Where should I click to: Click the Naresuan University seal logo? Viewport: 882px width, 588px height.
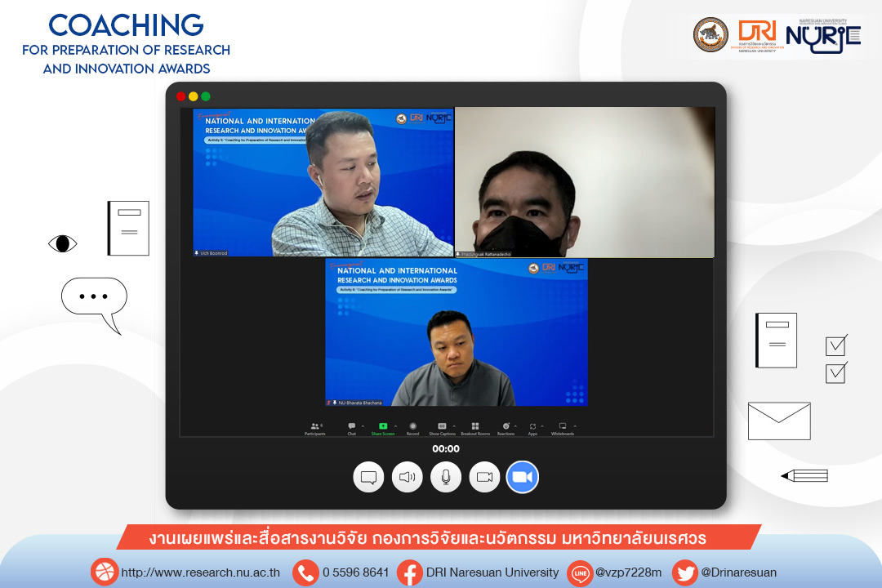point(710,34)
